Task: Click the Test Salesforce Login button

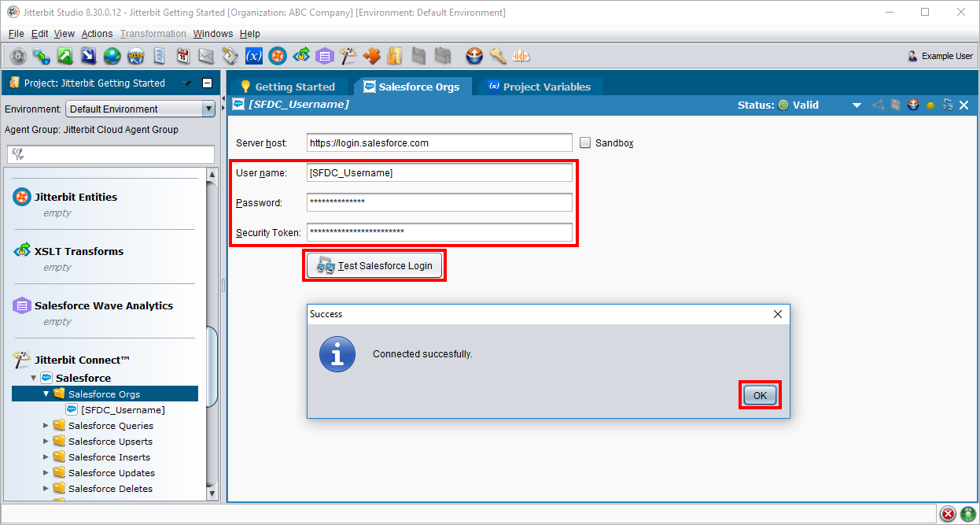Action: tap(375, 266)
